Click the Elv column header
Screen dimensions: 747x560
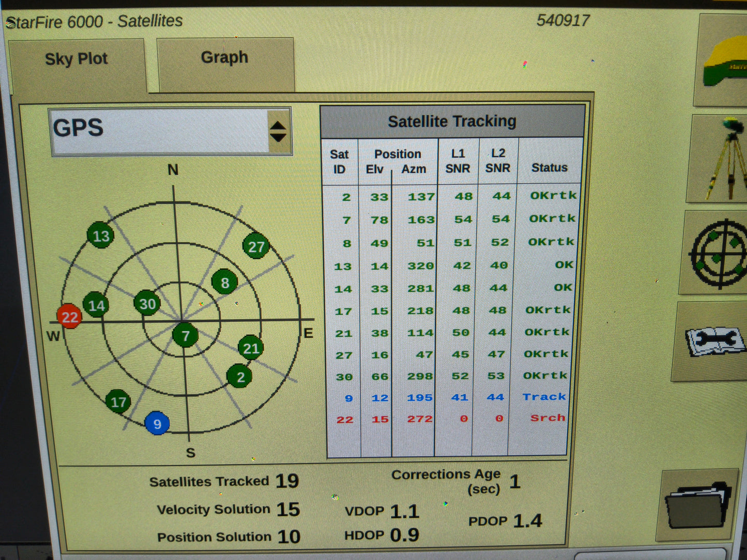pos(375,169)
